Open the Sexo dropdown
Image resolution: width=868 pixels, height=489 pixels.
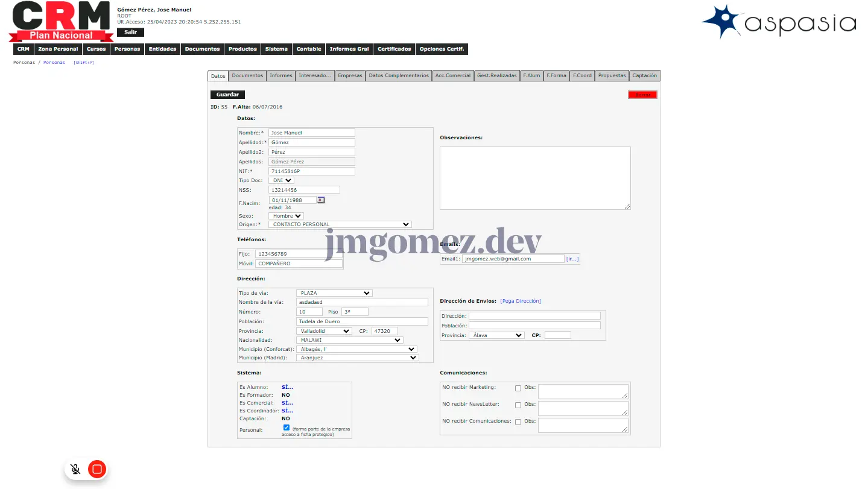286,216
